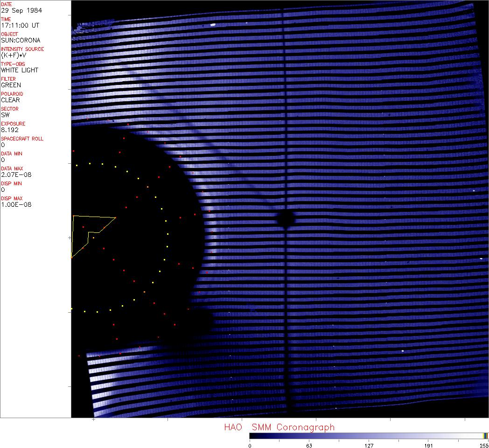Click the SPACECRAFT ROLL label
The image size is (489, 448).
coord(22,139)
